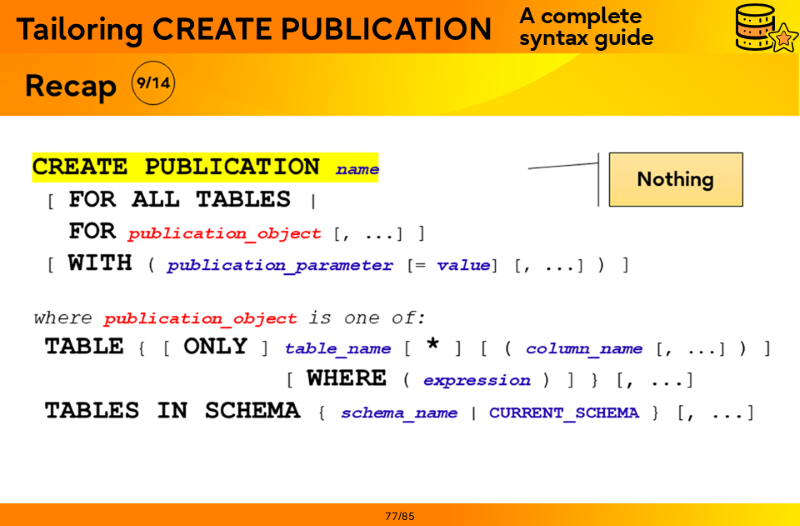Click the blue publication_parameter placeholder
The height and width of the screenshot is (526, 800).
point(280,266)
